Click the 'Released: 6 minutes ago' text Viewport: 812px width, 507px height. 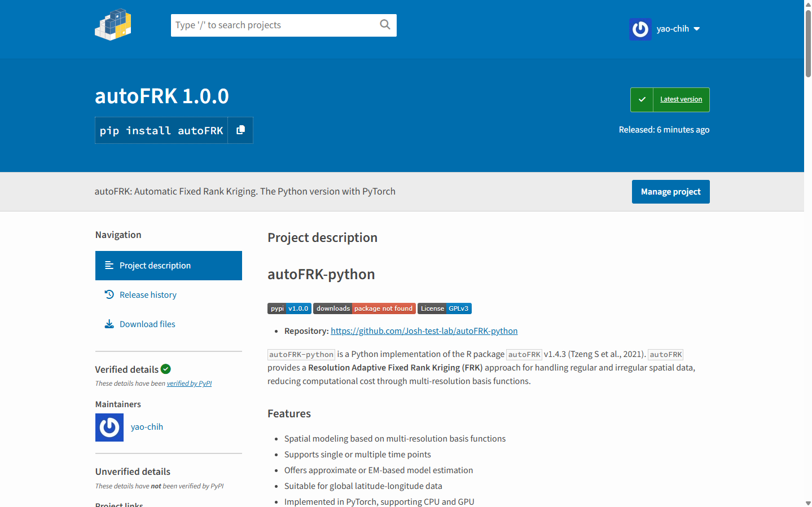click(664, 130)
